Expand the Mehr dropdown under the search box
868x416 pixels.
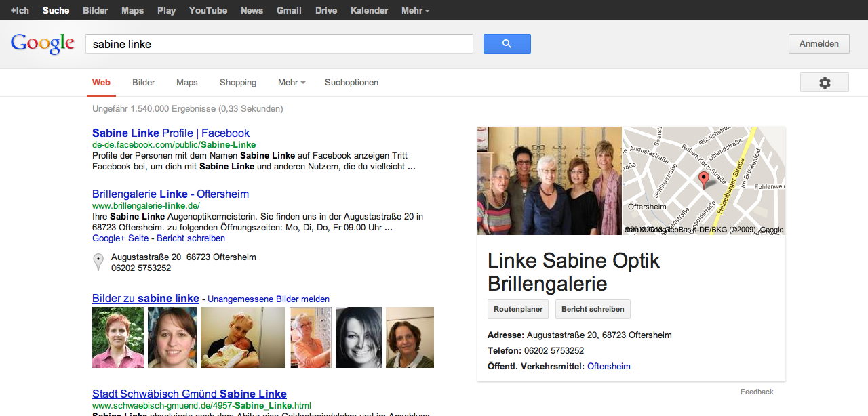coord(292,83)
